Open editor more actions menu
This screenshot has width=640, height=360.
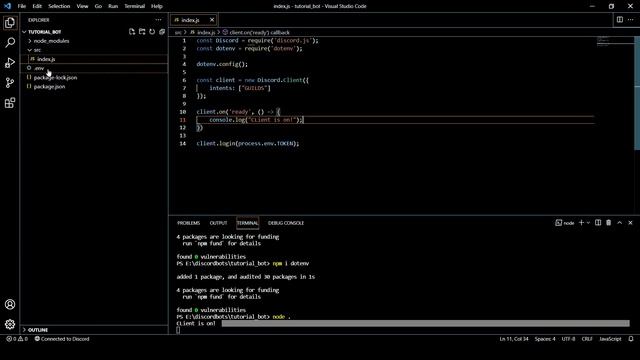click(x=631, y=20)
